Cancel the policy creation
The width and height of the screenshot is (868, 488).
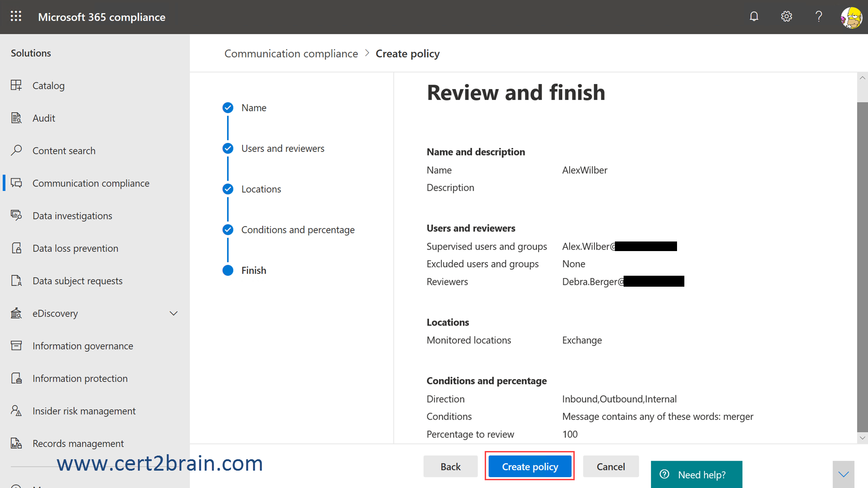click(x=611, y=466)
